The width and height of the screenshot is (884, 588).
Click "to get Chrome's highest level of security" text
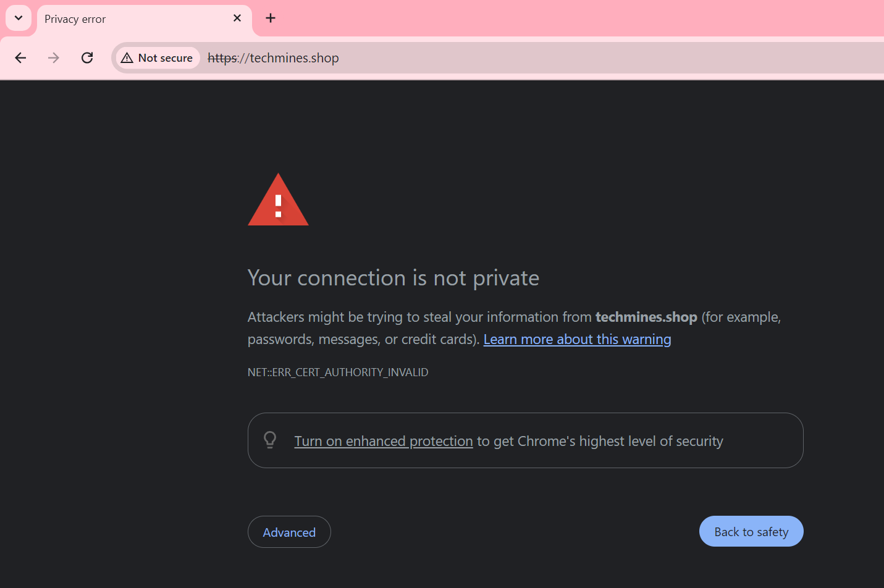[600, 442]
